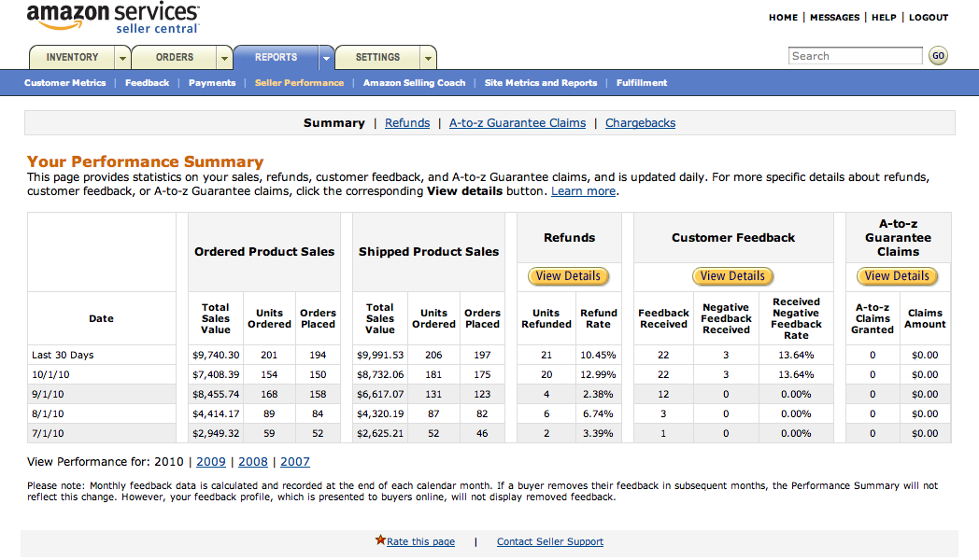Select the Reports tab

tap(276, 57)
